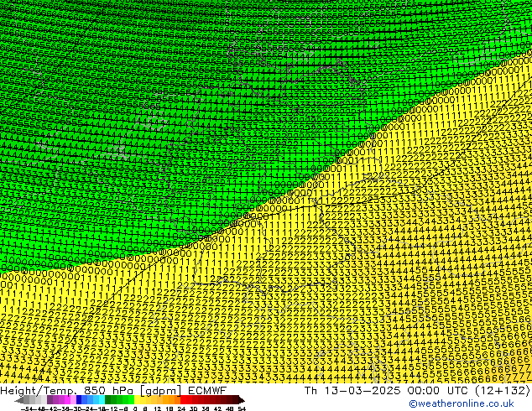
Task: Click the legend value 54
Action: point(242,408)
